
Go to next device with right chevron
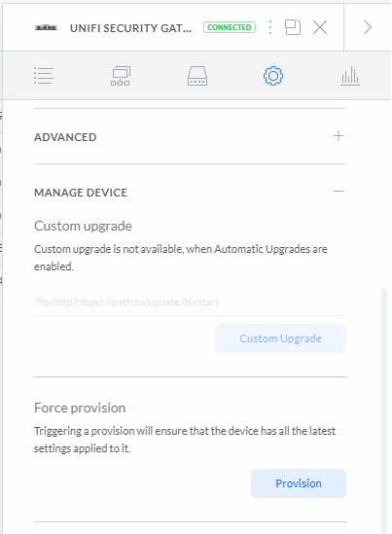click(367, 27)
